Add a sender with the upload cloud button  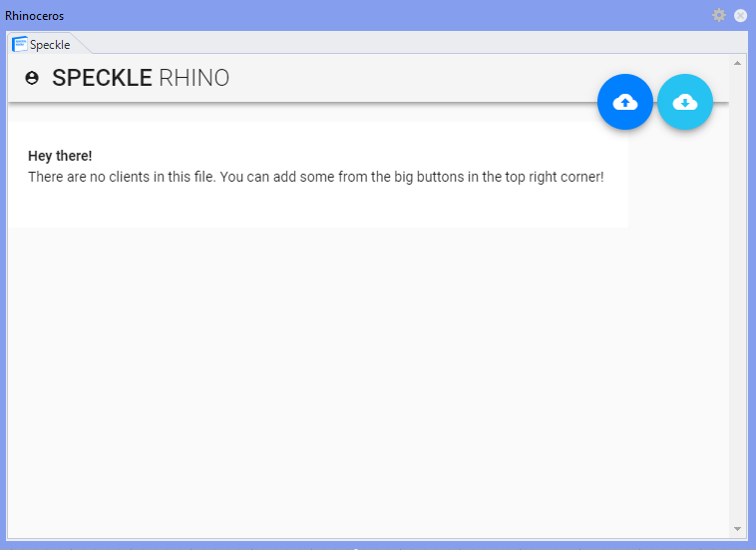coord(625,102)
